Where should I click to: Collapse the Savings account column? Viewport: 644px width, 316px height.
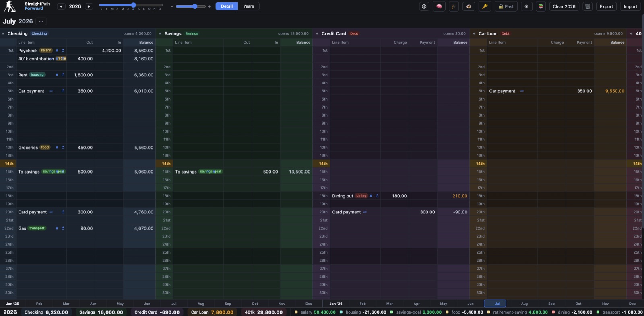tap(160, 34)
